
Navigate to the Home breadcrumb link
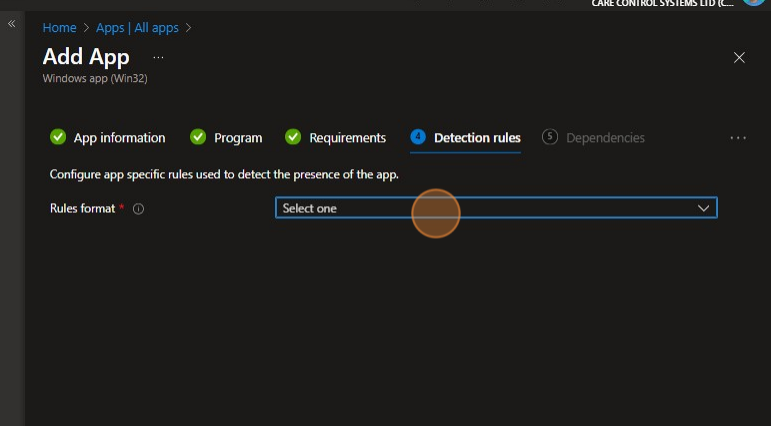[x=59, y=28]
